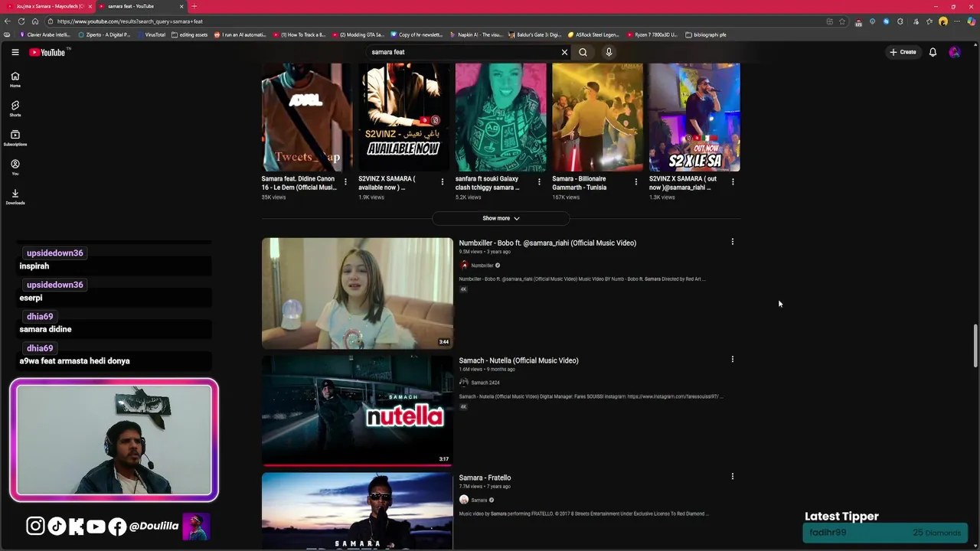The height and width of the screenshot is (551, 980).
Task: Open options for 'S2VINZ X SAMARA available now' short
Action: tap(442, 182)
